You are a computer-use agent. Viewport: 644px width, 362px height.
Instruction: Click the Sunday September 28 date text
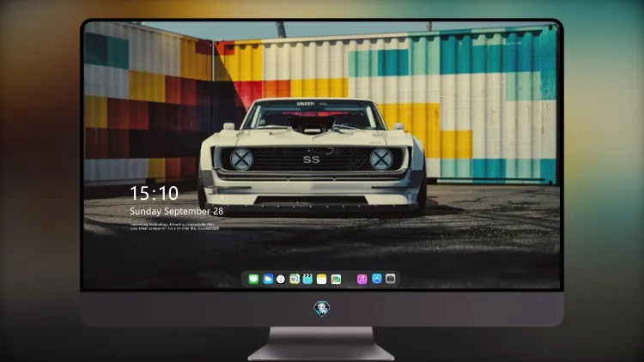click(x=177, y=211)
